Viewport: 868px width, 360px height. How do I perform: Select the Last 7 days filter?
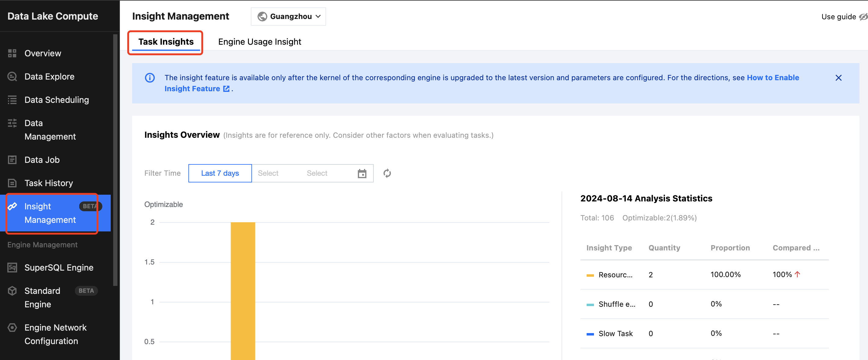[x=220, y=174]
